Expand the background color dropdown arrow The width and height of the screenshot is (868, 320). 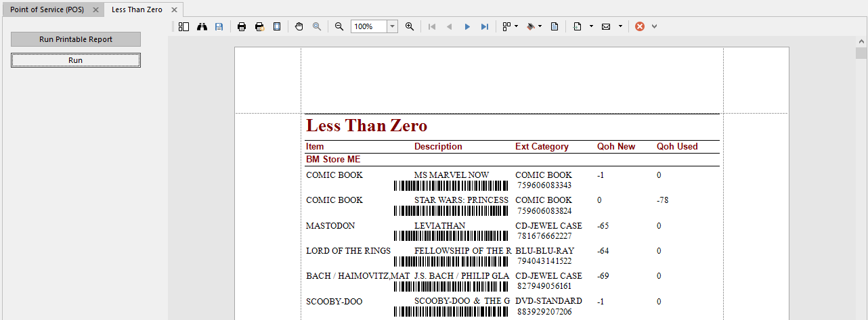coord(540,26)
